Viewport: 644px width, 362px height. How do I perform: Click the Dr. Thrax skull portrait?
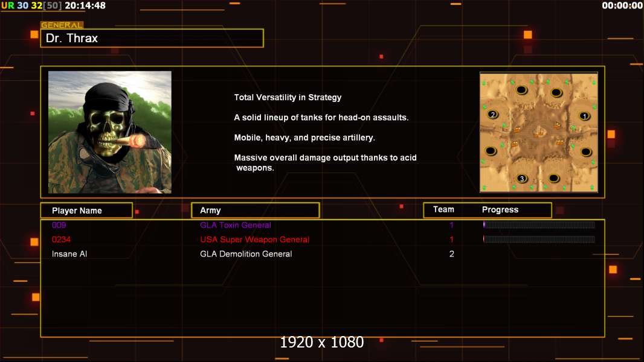coord(110,132)
